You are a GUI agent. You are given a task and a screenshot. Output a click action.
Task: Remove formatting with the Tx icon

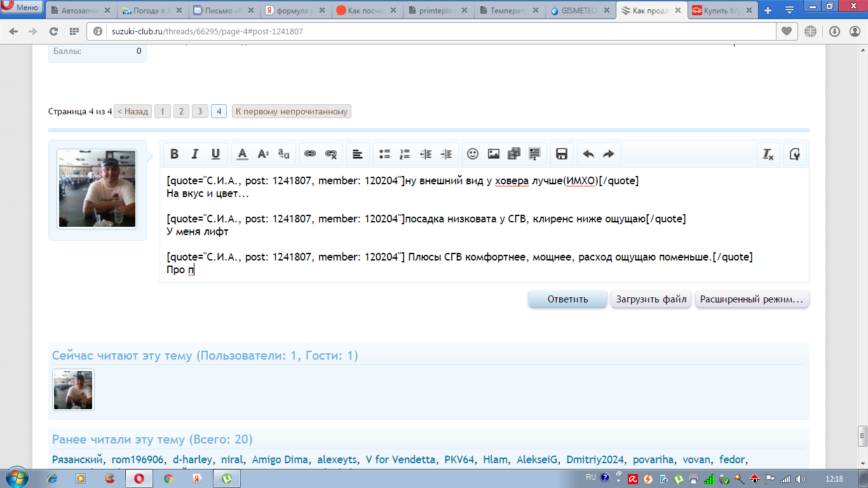click(768, 154)
